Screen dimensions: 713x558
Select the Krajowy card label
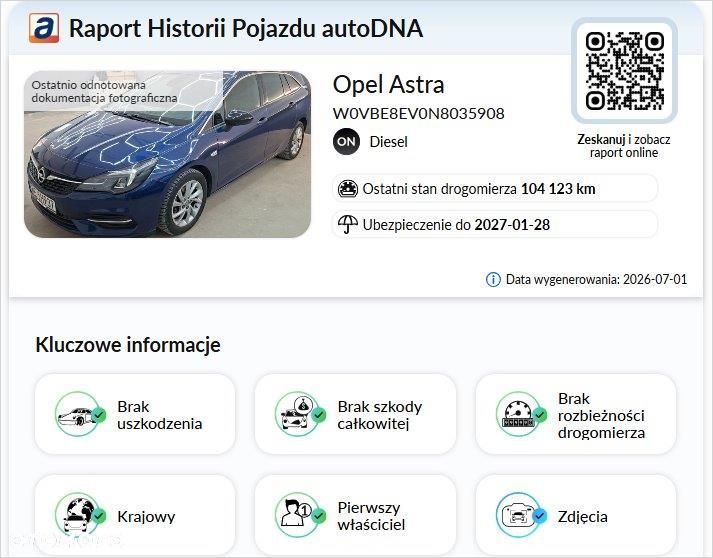(146, 517)
